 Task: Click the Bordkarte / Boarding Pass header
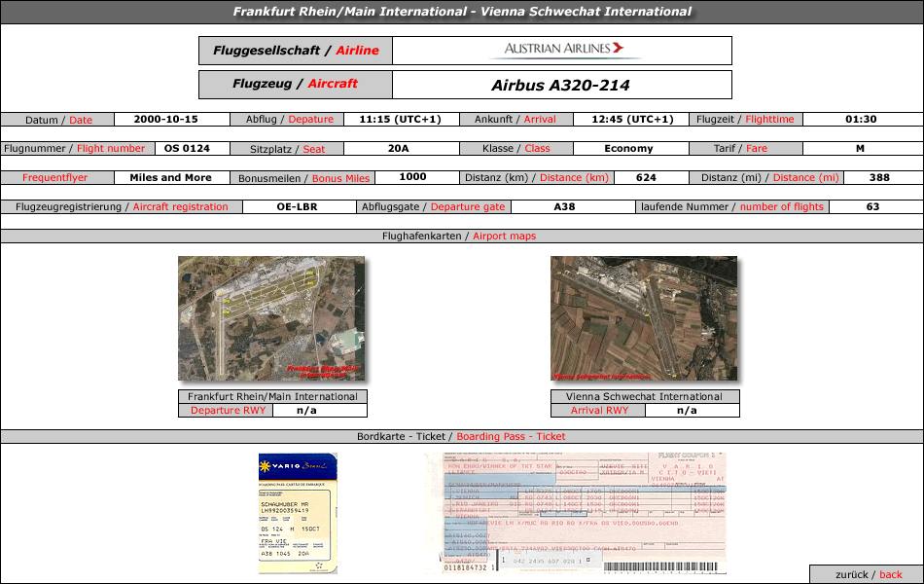461,436
